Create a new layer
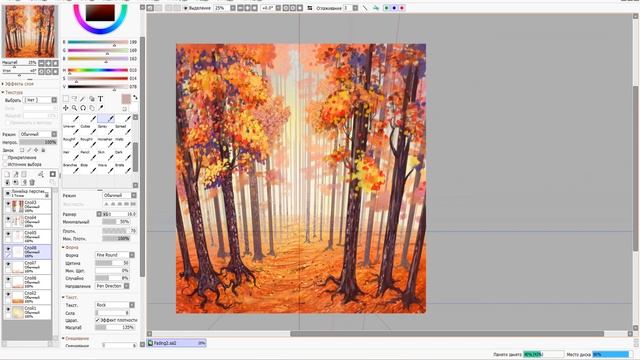The height and width of the screenshot is (360, 640). (x=7, y=174)
